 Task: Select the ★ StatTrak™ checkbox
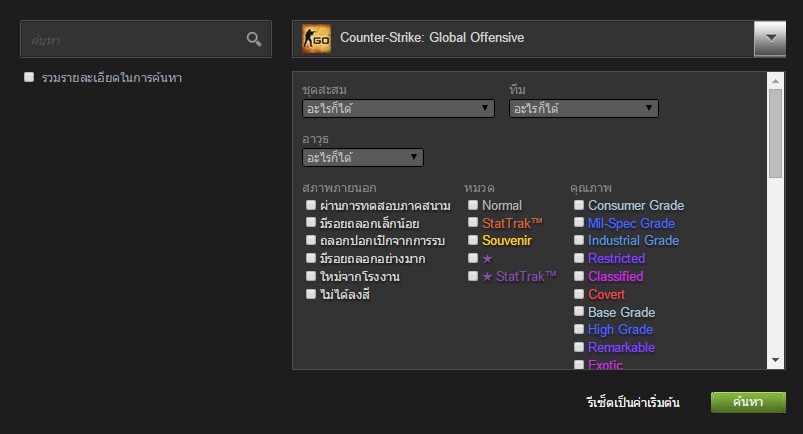tap(473, 276)
